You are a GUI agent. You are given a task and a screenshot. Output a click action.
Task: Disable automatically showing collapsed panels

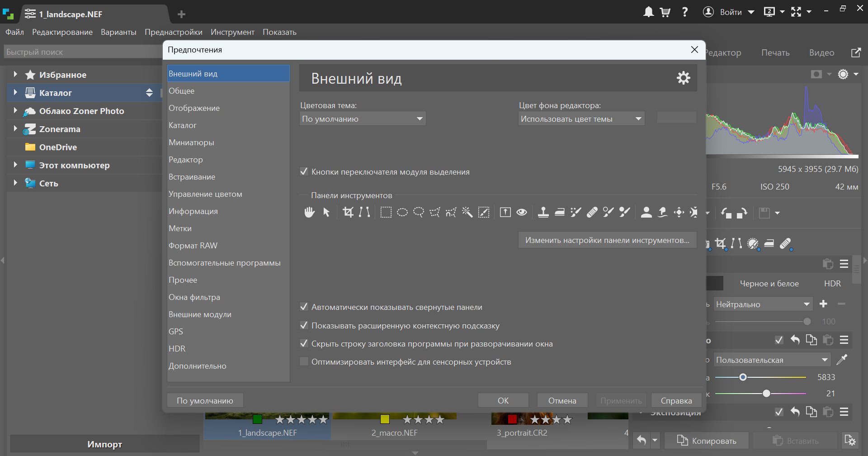tap(304, 307)
